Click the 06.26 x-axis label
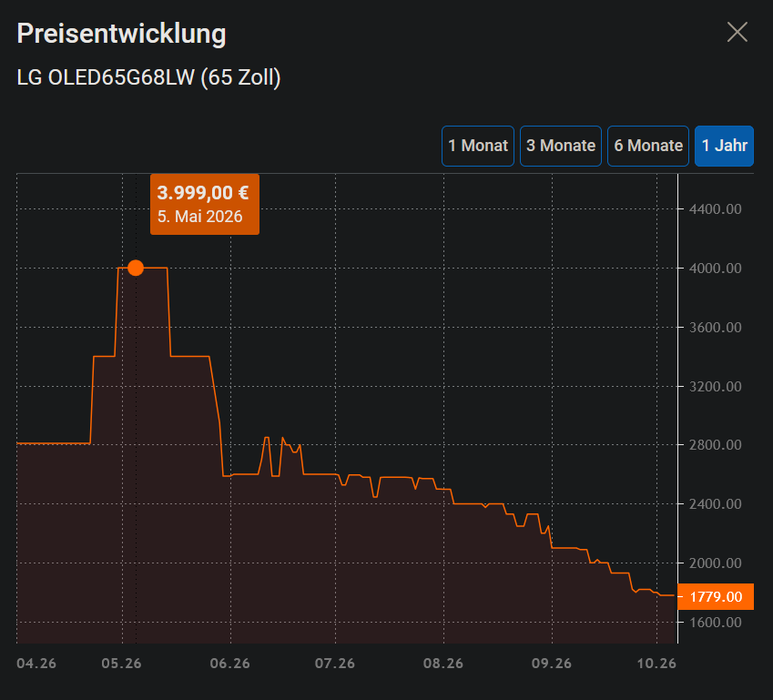This screenshot has height=700, width=773. click(x=229, y=664)
